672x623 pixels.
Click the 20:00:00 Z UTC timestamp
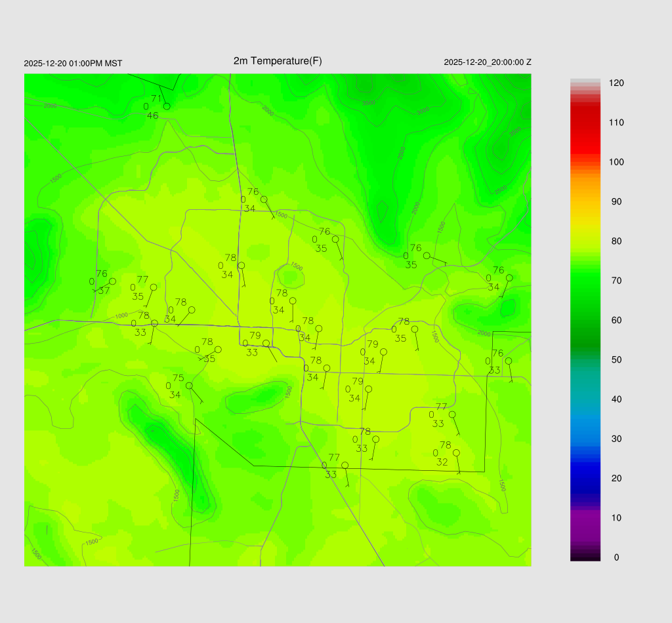[x=488, y=62]
